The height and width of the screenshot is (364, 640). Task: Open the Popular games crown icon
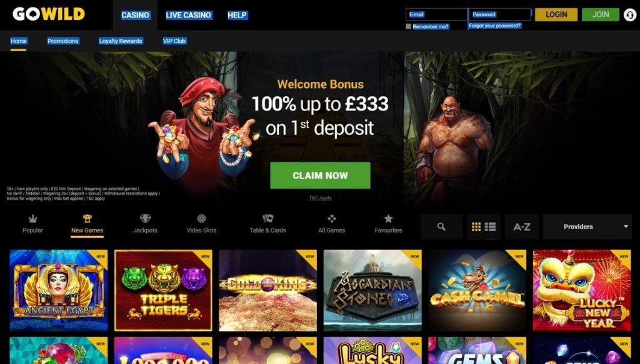32,219
